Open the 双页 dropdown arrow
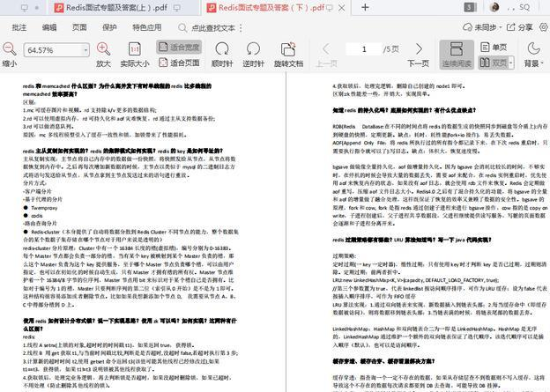550x392 pixels. click(x=510, y=63)
